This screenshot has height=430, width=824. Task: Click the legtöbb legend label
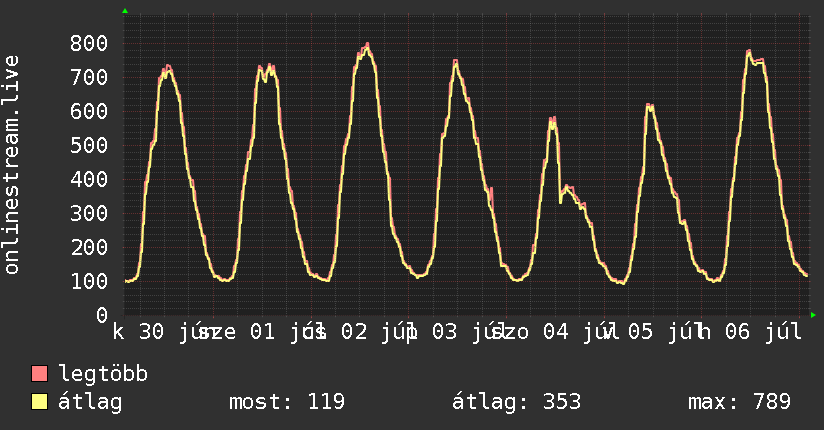pos(103,374)
